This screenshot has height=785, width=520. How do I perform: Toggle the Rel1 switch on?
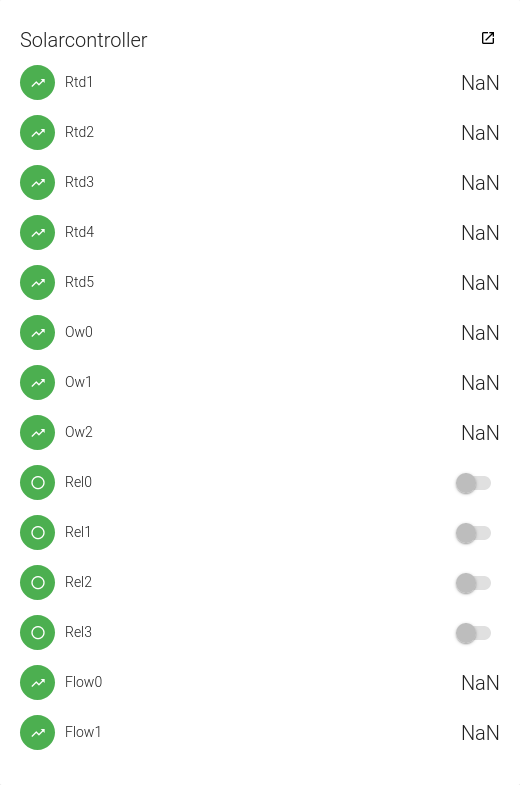[473, 533]
